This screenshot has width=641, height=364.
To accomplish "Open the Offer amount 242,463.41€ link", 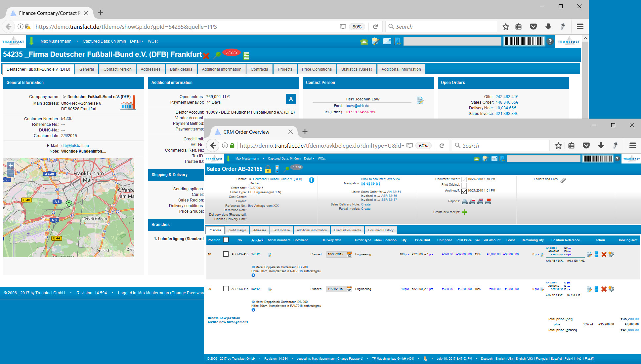I will click(507, 97).
